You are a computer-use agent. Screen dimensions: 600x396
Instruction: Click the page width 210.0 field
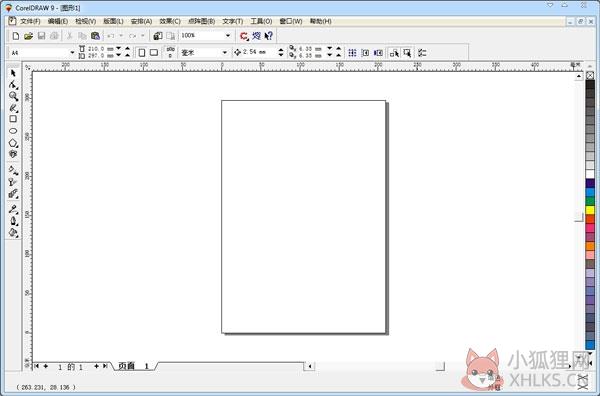96,49
